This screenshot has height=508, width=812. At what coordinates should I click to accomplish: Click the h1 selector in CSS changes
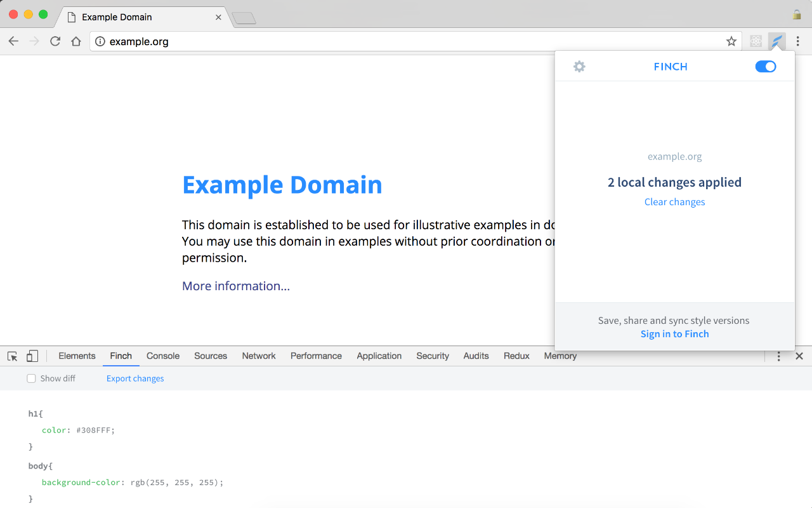(36, 414)
